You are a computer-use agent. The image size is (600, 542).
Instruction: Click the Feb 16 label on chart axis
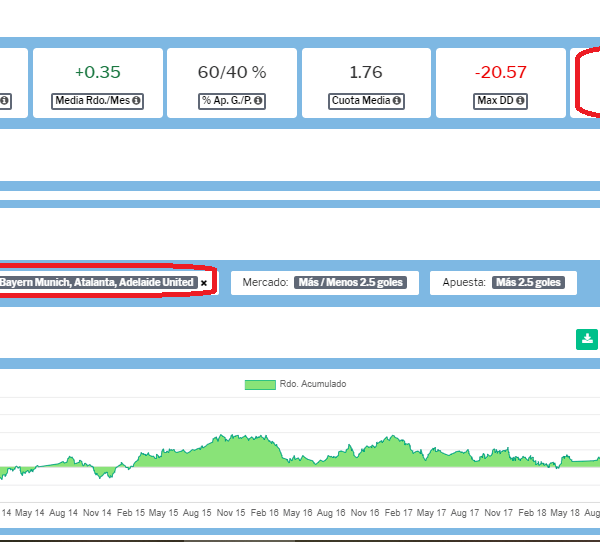pyautogui.click(x=265, y=512)
